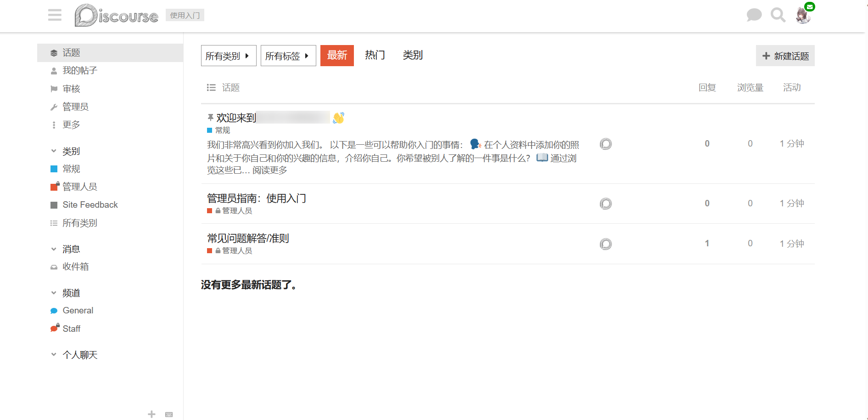This screenshot has height=420, width=868.
Task: Click the plus icon at sidebar bottom
Action: (x=151, y=414)
